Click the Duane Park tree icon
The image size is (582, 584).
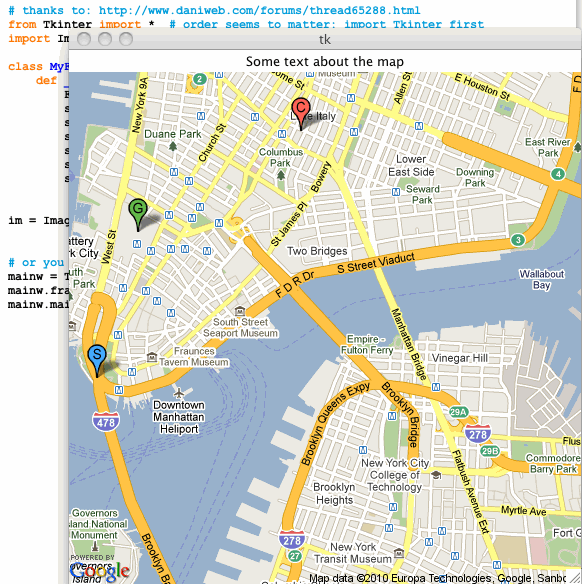[x=173, y=146]
